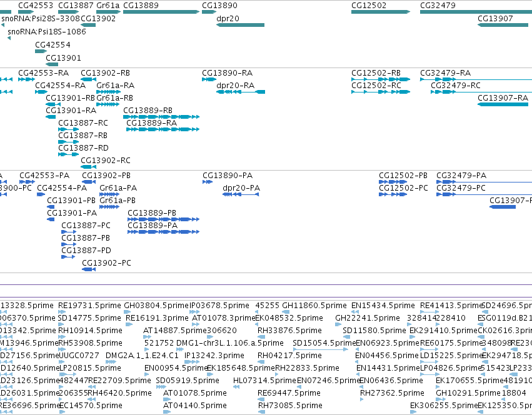Select transcript CG12502-RC

coord(381,92)
